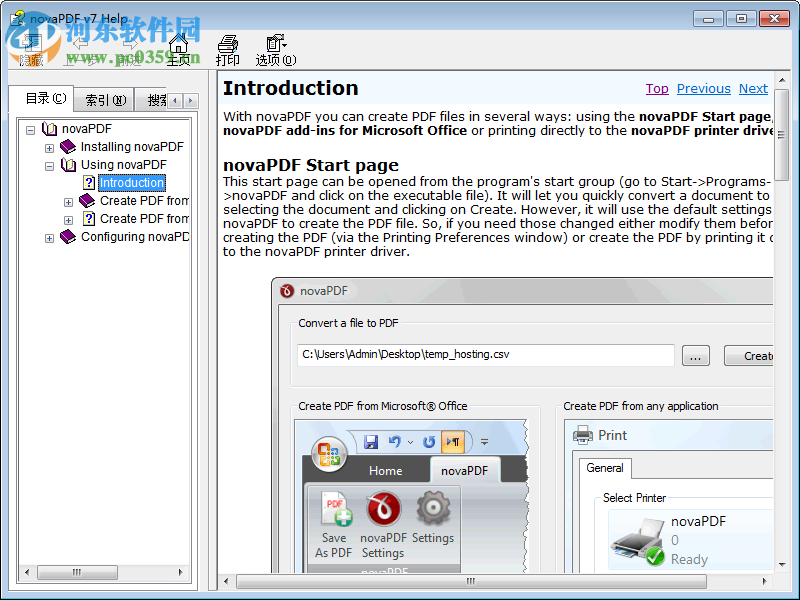Click the first Create PDF from book icon
The height and width of the screenshot is (600, 800).
pos(87,201)
